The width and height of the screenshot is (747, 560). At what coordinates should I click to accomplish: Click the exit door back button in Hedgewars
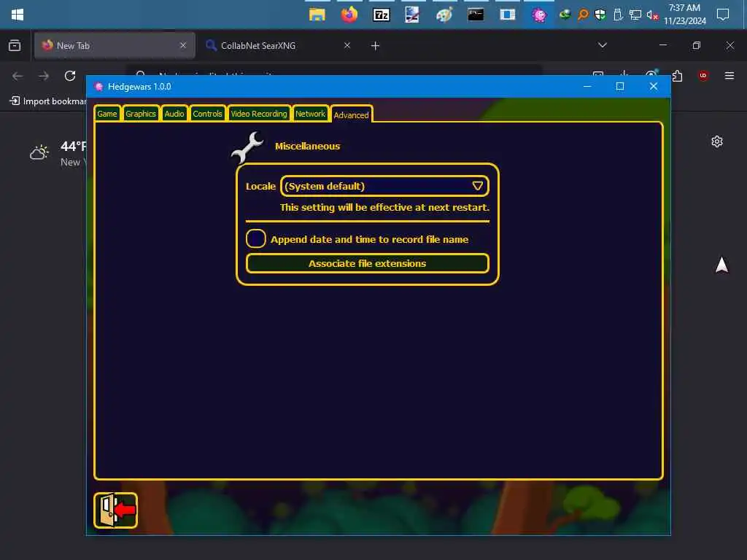point(116,510)
